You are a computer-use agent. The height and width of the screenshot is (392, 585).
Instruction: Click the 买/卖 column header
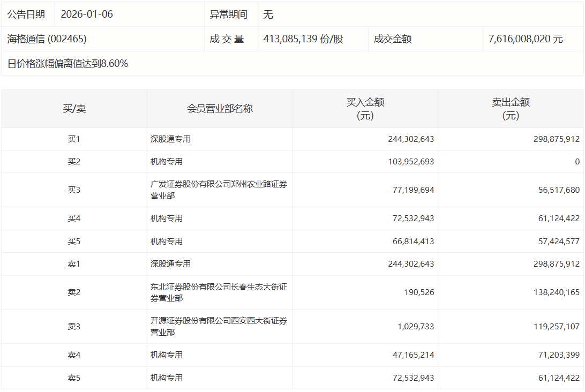pos(74,109)
